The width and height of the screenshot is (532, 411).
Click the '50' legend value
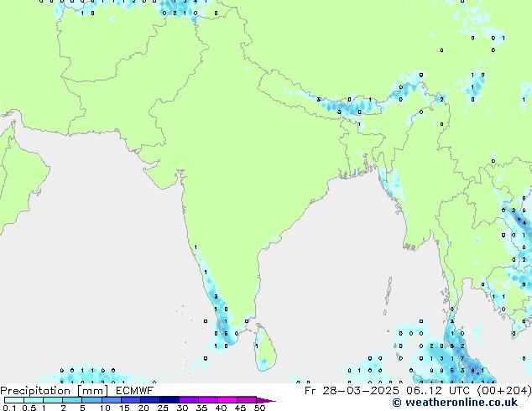(x=259, y=408)
